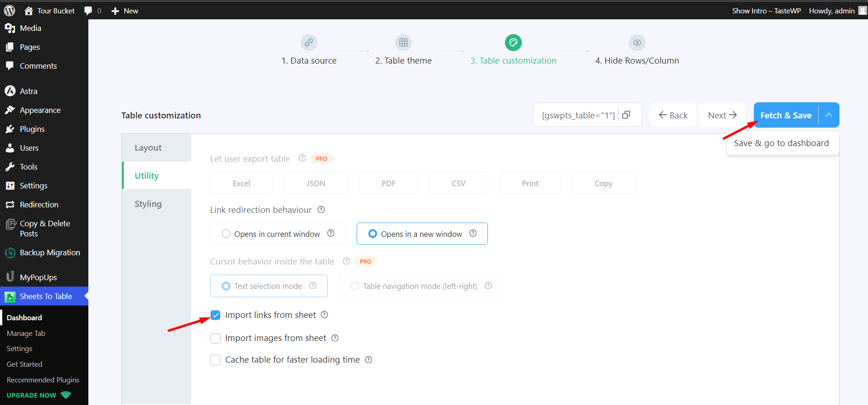868x405 pixels.
Task: Click Save & go to dashboard option
Action: pos(781,143)
